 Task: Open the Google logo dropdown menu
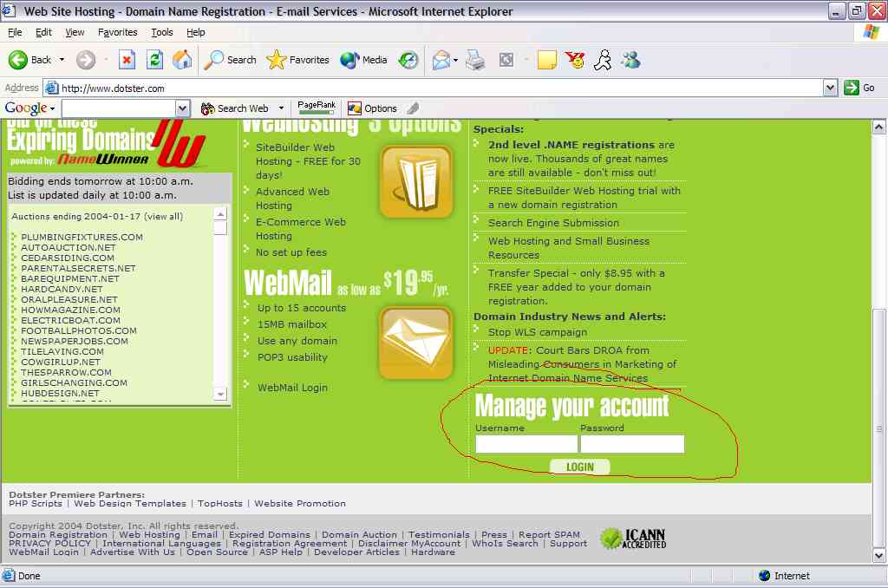[29, 108]
